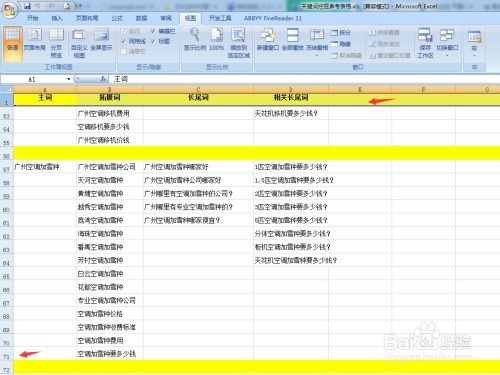Select cell 广州空调加雪种公司哪家好
Screen dimensions: 500x375
pyautogui.click(x=198, y=180)
